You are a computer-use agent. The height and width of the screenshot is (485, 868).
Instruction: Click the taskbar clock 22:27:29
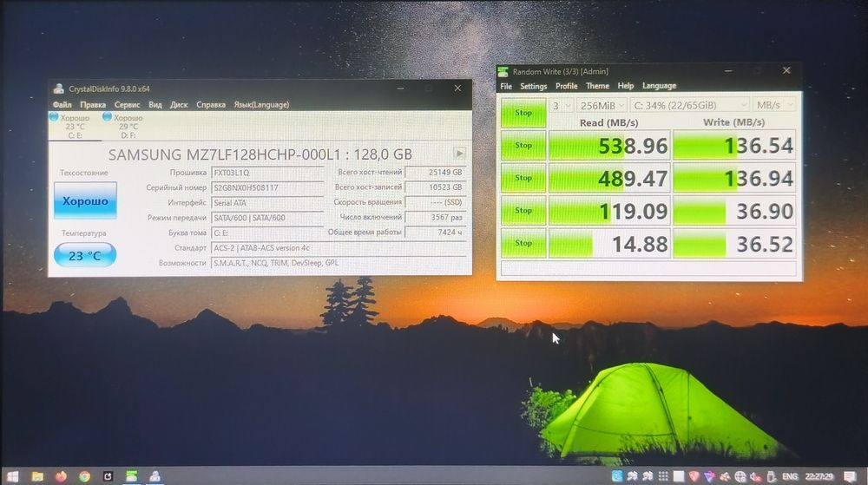819,476
